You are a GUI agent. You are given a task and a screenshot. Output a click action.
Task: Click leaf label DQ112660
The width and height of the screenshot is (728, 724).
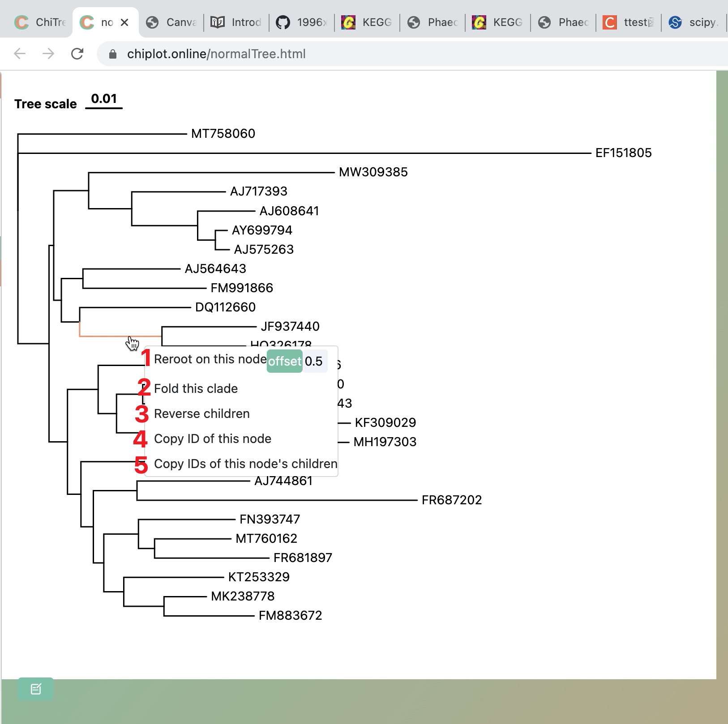[x=225, y=307]
